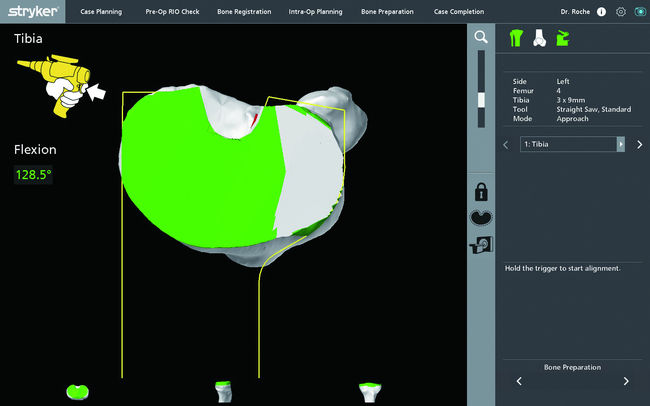Click the next arrow under Bone Preparation
This screenshot has height=406, width=650.
coord(626,381)
